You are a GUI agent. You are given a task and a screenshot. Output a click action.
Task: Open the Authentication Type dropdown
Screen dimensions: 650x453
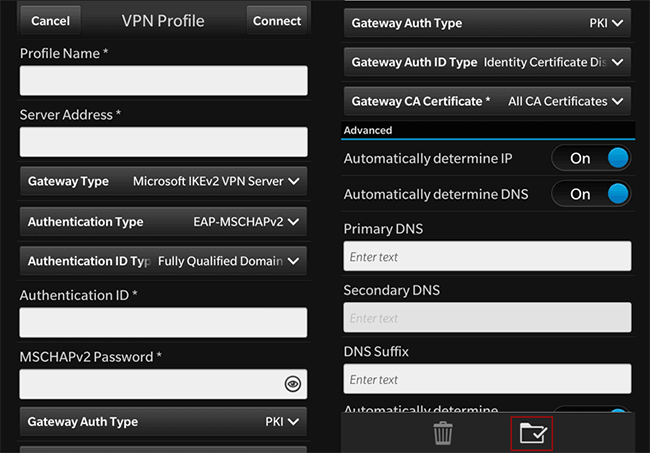(x=163, y=222)
